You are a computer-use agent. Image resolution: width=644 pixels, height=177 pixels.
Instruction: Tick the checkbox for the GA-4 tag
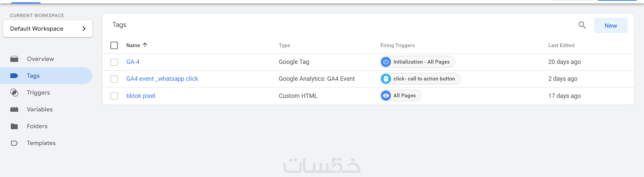pyautogui.click(x=114, y=62)
